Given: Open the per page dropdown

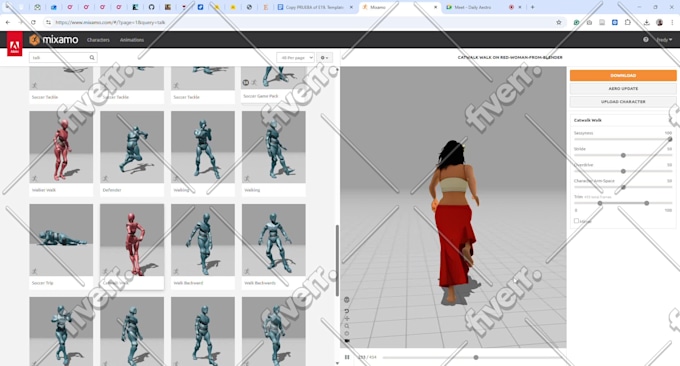Looking at the screenshot, I should (295, 57).
